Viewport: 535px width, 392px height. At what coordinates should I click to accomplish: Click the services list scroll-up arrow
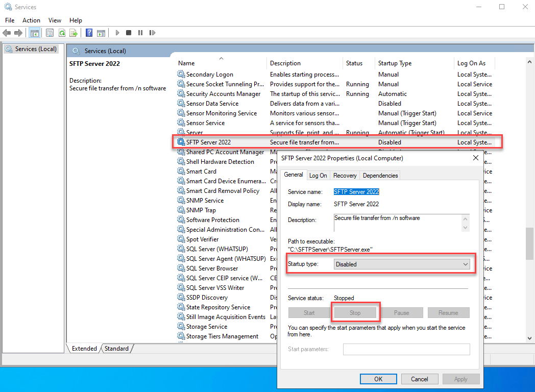(x=529, y=62)
